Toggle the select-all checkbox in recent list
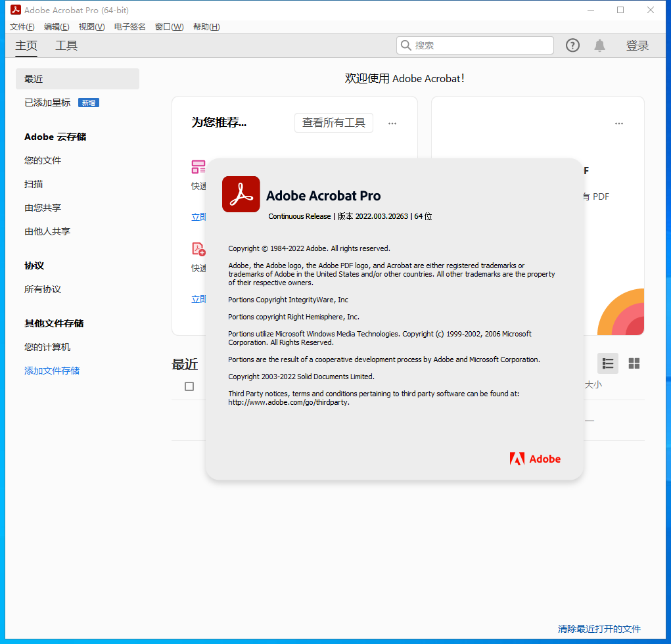 point(189,386)
